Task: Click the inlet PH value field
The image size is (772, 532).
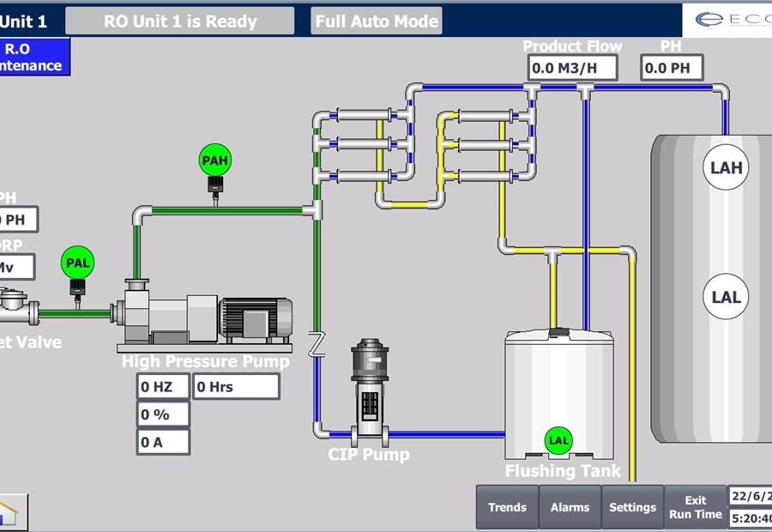Action: click(x=18, y=219)
